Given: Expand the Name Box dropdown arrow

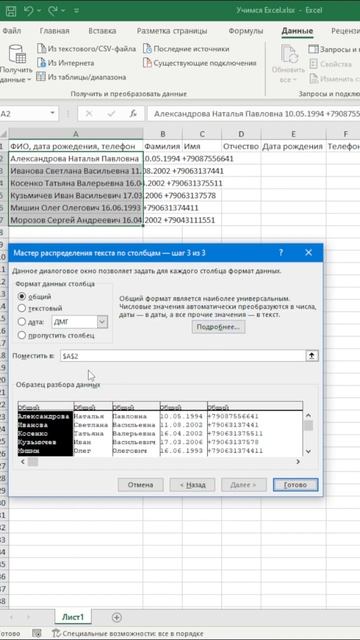Looking at the screenshot, I should point(53,114).
